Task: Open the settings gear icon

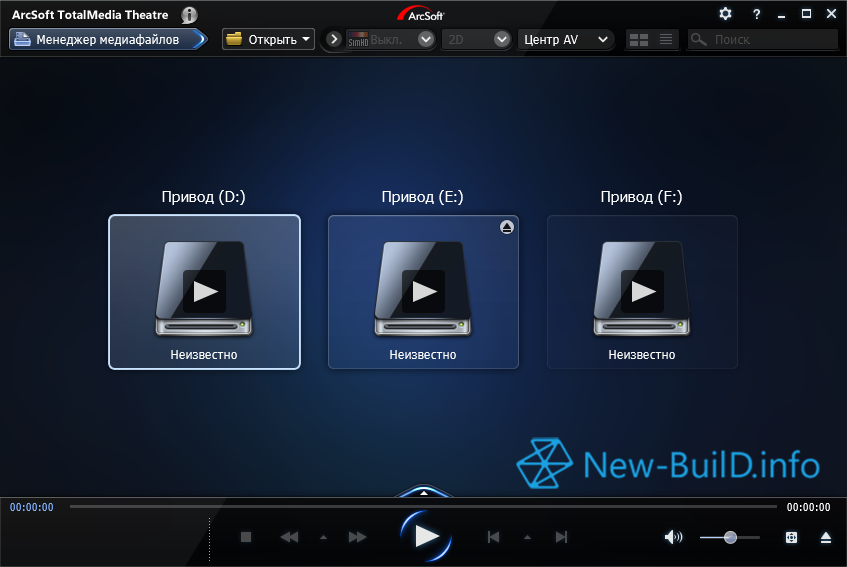Action: tap(725, 14)
